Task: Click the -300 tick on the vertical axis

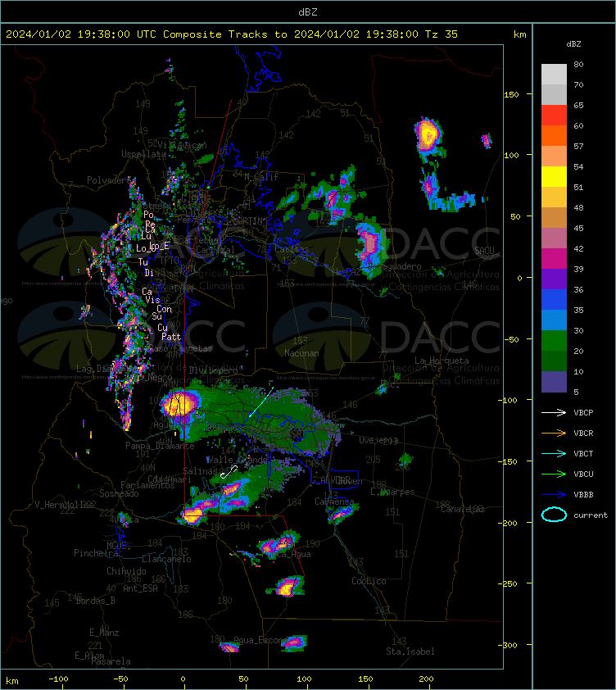Action: (x=508, y=645)
